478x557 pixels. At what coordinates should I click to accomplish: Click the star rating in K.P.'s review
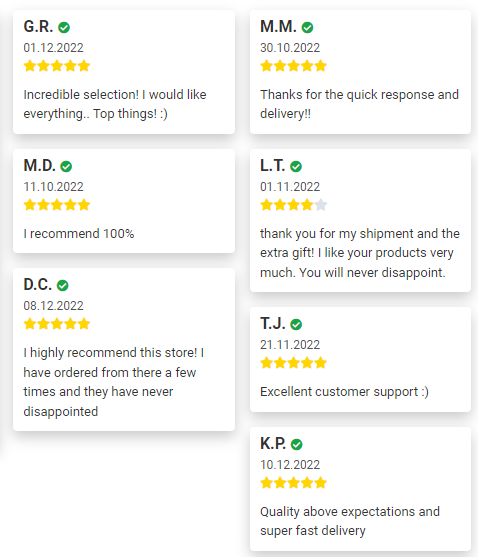tap(293, 483)
